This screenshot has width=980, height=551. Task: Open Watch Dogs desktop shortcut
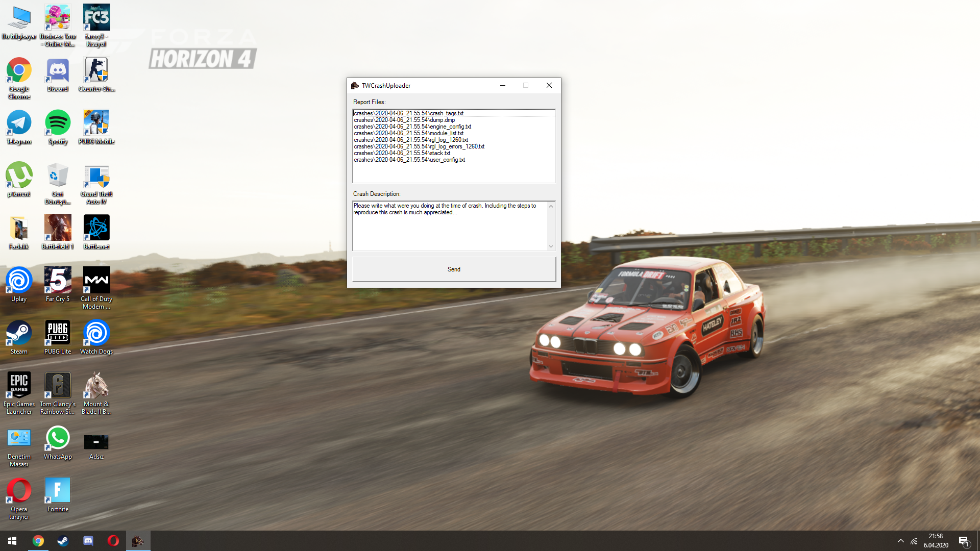pyautogui.click(x=96, y=337)
